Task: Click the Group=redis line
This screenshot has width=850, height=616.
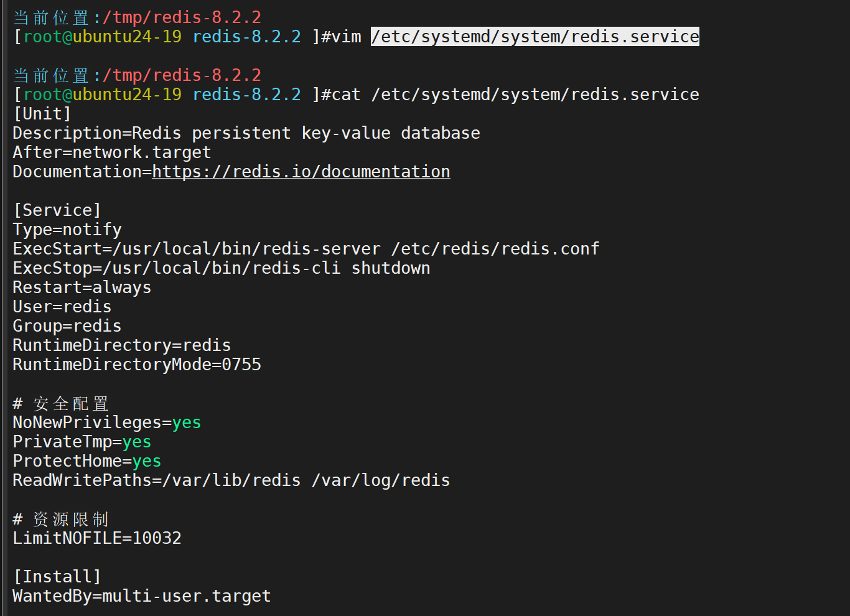Action: pos(67,326)
